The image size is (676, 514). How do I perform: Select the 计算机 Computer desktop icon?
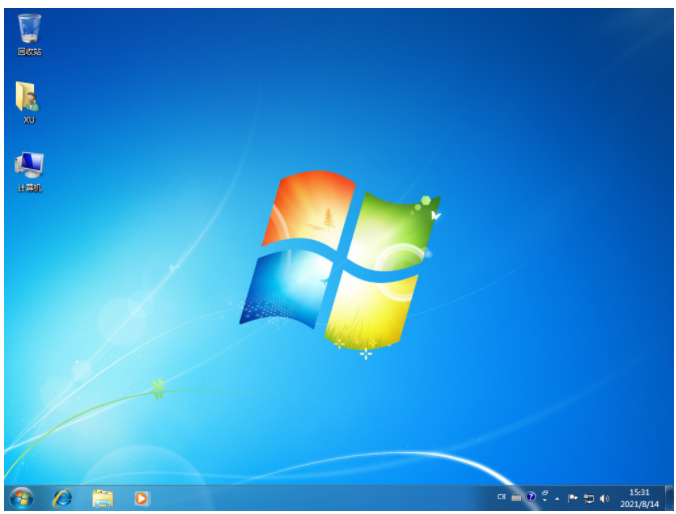pyautogui.click(x=29, y=167)
